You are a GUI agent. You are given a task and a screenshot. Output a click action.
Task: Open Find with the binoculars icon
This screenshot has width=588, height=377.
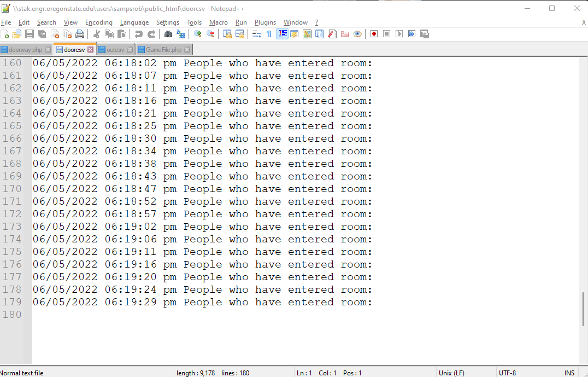pyautogui.click(x=168, y=34)
